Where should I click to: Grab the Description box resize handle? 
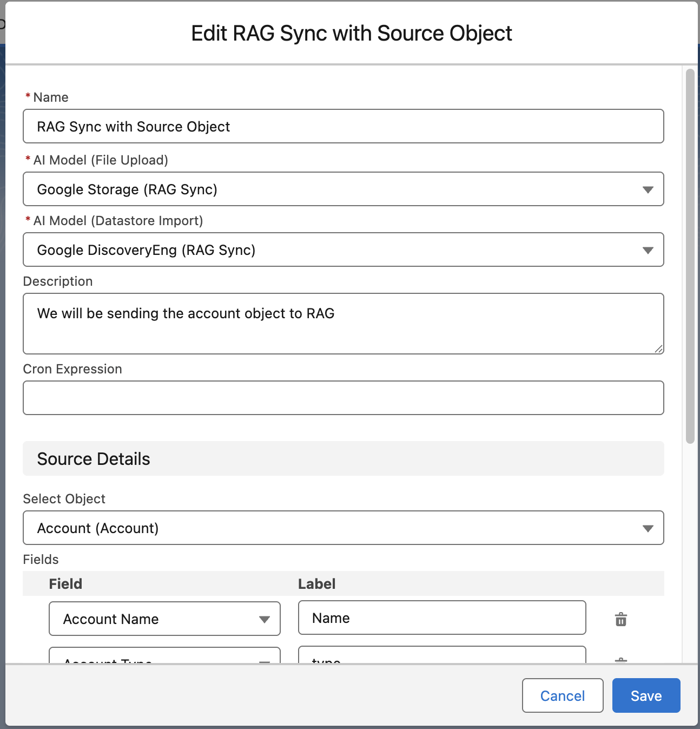(x=658, y=349)
